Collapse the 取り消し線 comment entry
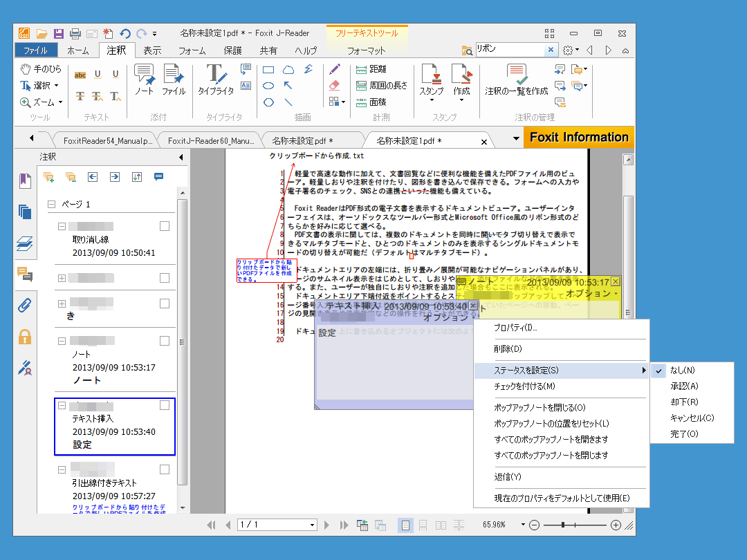Image resolution: width=747 pixels, height=560 pixels. pos(62,226)
